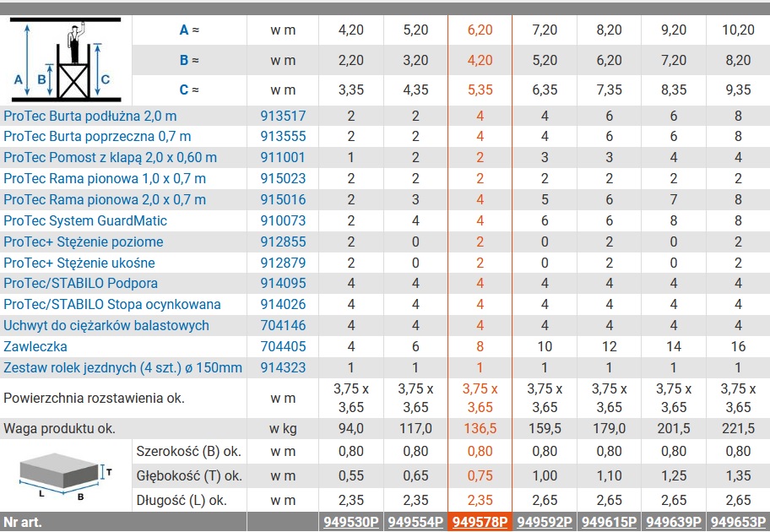This screenshot has height=532, width=770.
Task: Click part number 915016
Action: click(x=283, y=199)
